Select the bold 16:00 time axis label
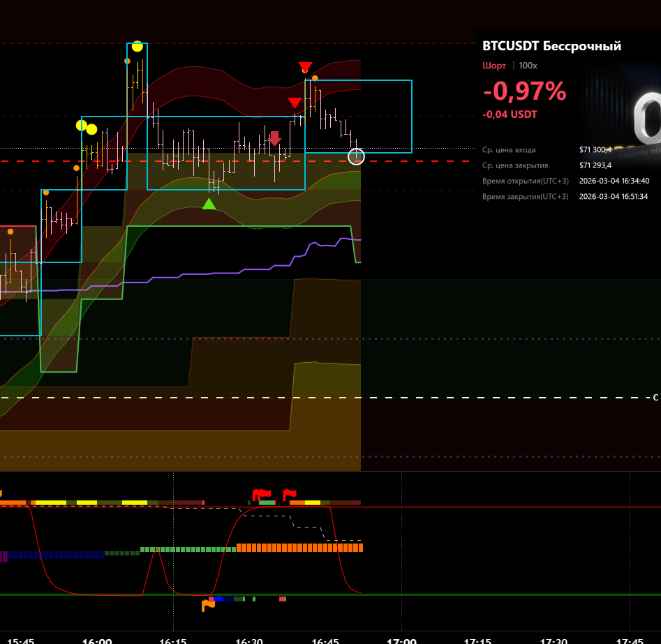Viewport: 661px width, 644px height. click(97, 640)
